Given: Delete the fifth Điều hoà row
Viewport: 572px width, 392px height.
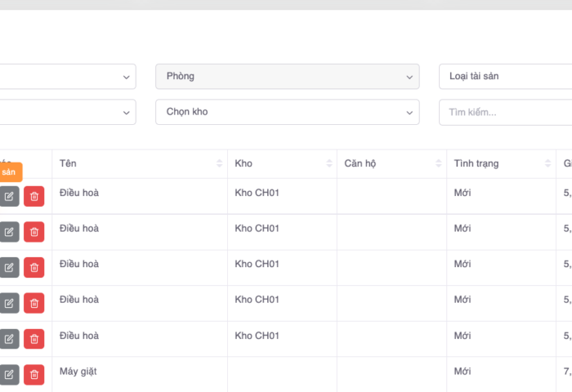Looking at the screenshot, I should point(34,338).
